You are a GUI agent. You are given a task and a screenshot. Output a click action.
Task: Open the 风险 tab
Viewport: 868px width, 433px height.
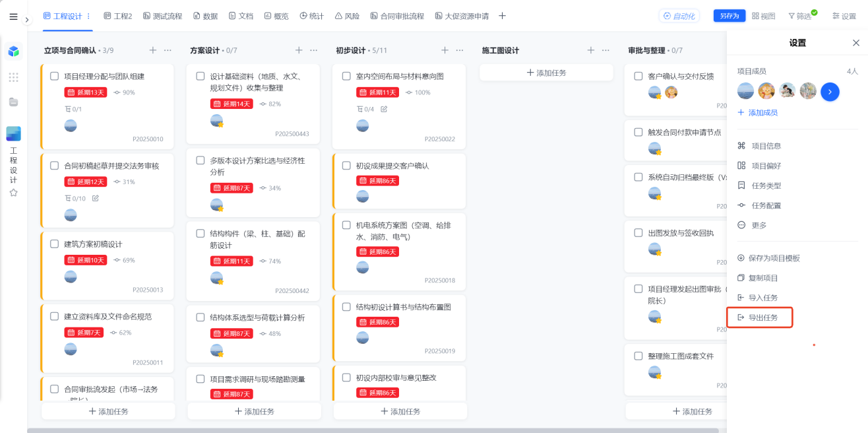(347, 16)
